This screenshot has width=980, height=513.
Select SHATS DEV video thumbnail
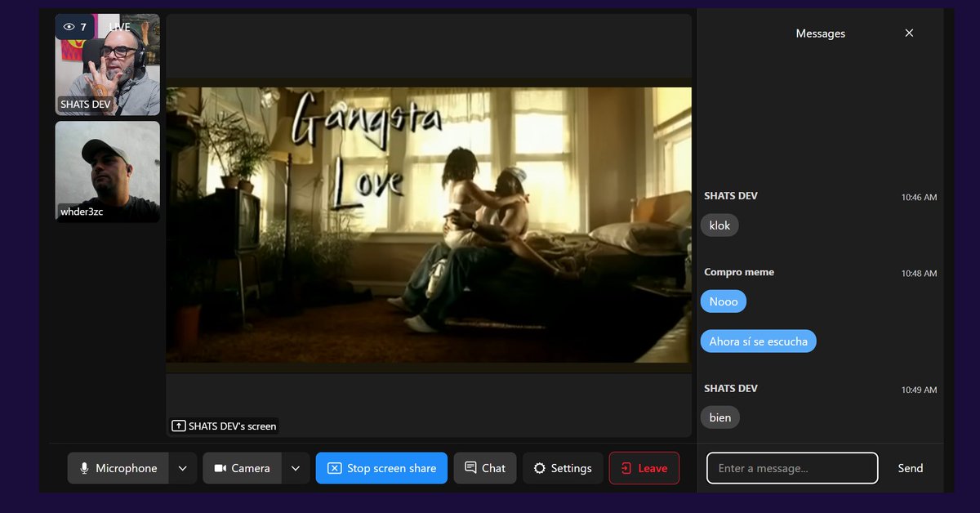pyautogui.click(x=108, y=65)
